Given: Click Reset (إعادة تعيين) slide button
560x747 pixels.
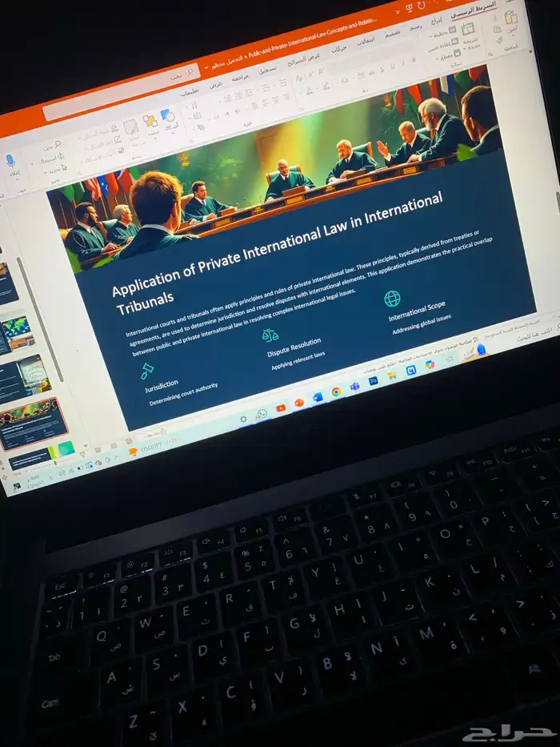Looking at the screenshot, I should 443,45.
